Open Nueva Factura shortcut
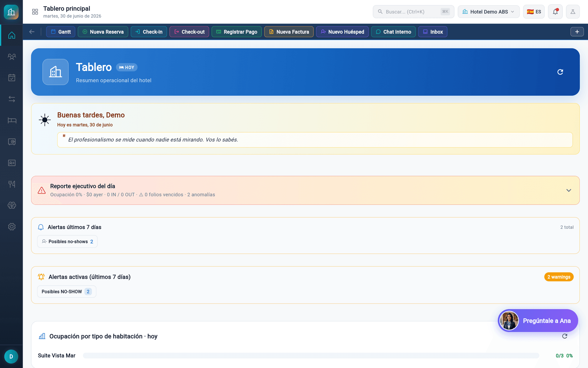 point(289,32)
